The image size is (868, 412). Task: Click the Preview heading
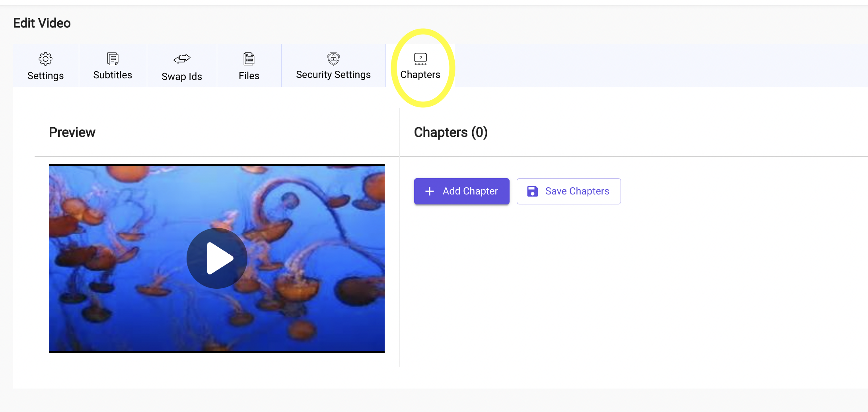tap(72, 132)
